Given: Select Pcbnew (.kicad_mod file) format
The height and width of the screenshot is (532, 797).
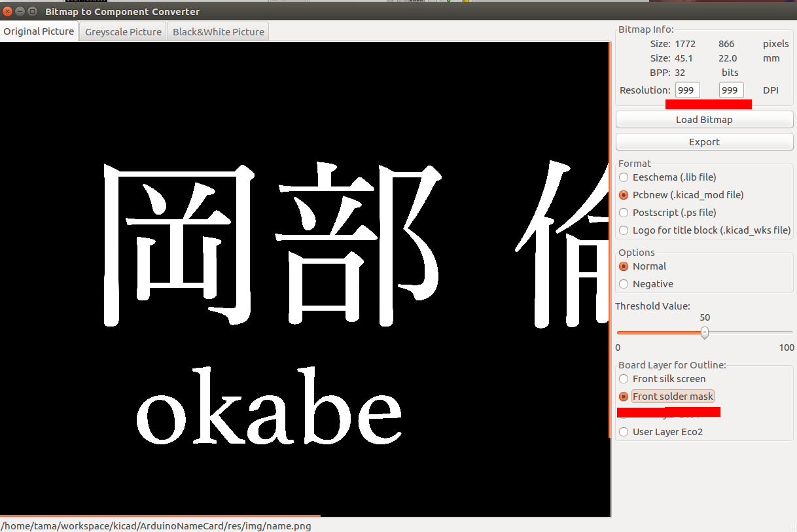Looking at the screenshot, I should [624, 194].
